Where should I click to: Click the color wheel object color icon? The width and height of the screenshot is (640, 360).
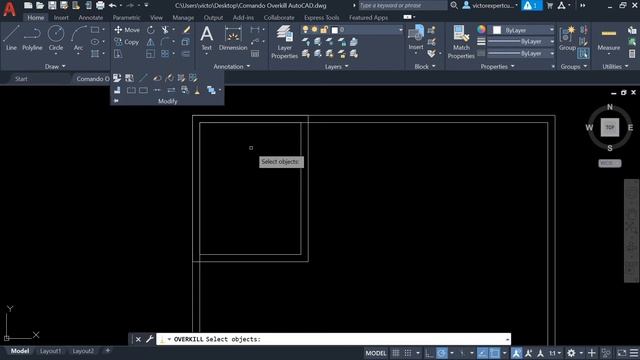click(x=481, y=29)
